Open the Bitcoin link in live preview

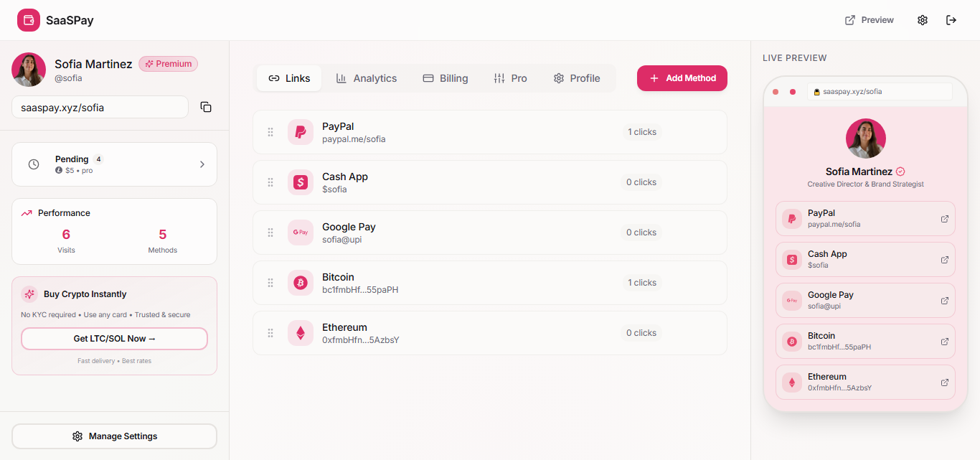point(946,341)
